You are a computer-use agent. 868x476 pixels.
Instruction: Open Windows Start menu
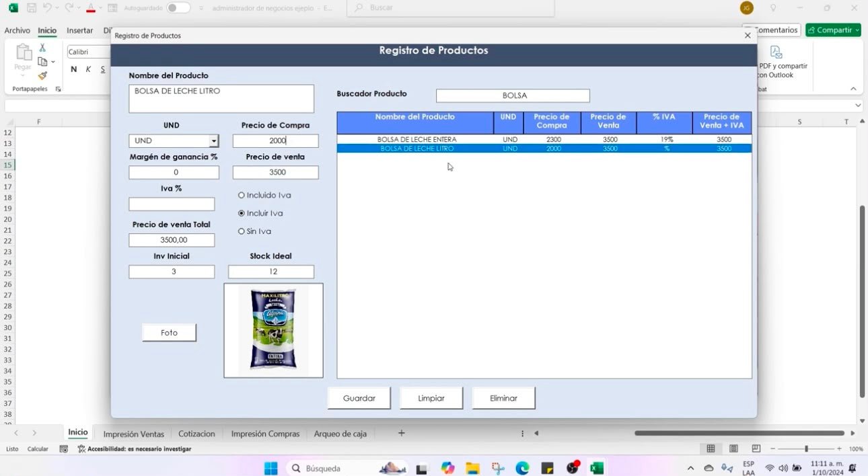pos(270,468)
